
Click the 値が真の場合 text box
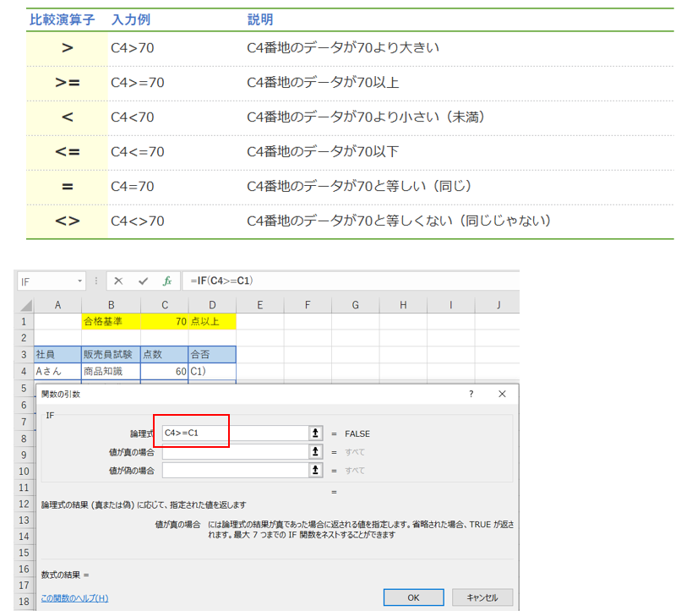coord(234,452)
